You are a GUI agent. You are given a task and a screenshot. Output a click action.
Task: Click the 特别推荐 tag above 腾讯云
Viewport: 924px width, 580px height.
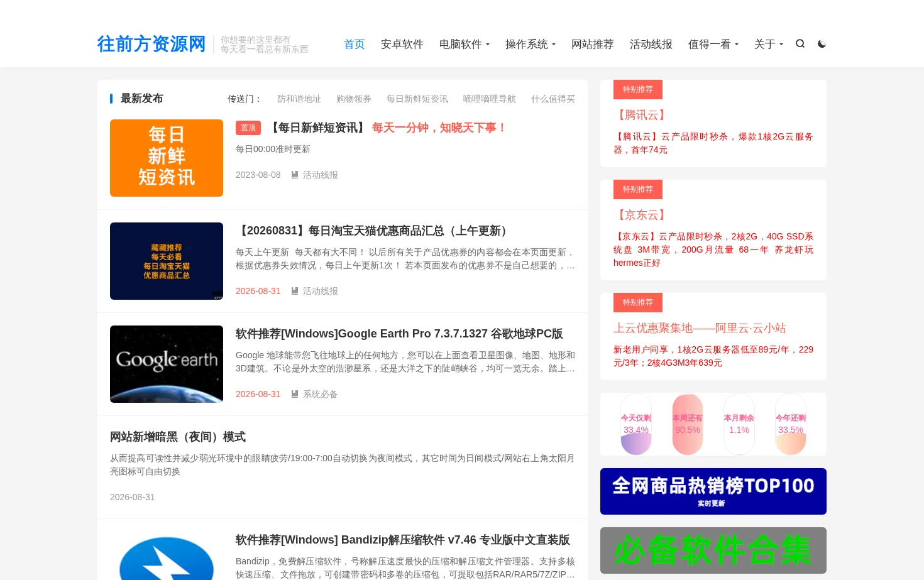point(638,89)
